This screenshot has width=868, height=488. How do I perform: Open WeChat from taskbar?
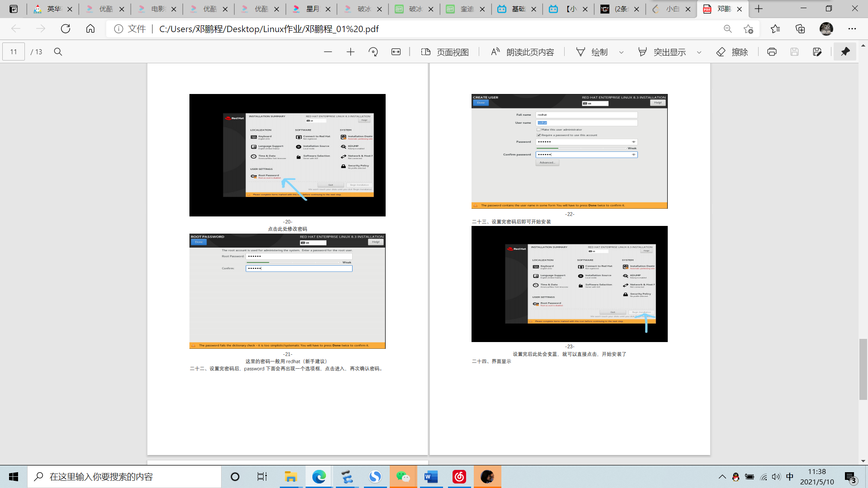403,477
